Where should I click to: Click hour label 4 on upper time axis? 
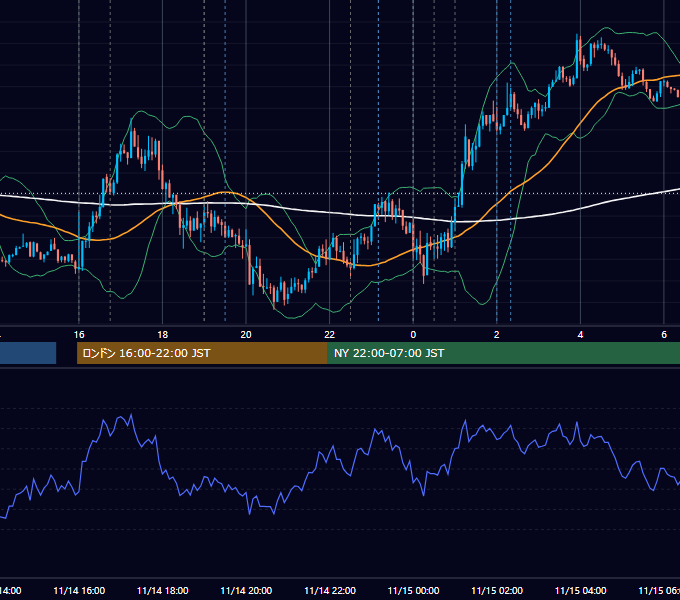coord(580,335)
